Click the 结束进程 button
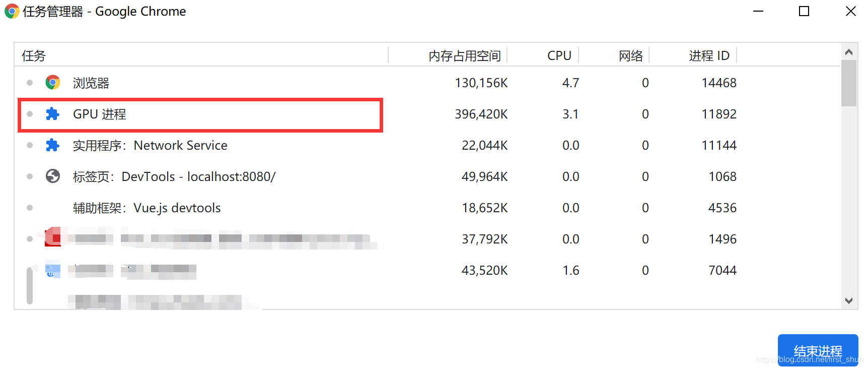Screen dimensions: 868x369 pos(818,350)
